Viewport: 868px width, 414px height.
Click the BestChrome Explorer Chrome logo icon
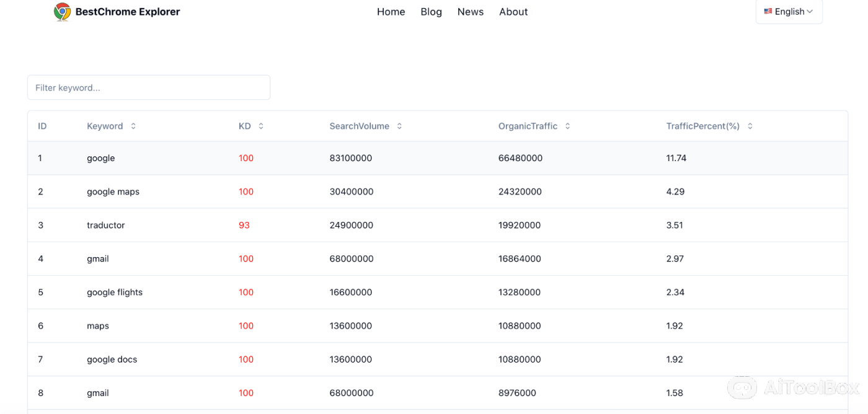62,12
